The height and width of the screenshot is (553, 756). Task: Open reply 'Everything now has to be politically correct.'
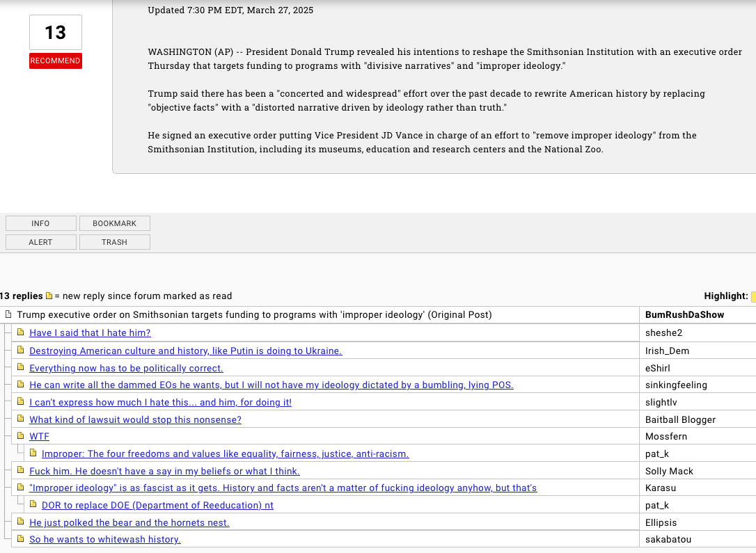tap(126, 368)
